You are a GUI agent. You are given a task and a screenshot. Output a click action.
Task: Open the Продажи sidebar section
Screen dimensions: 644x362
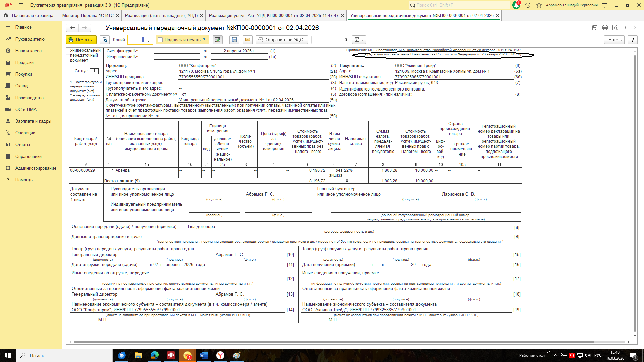pos(24,62)
